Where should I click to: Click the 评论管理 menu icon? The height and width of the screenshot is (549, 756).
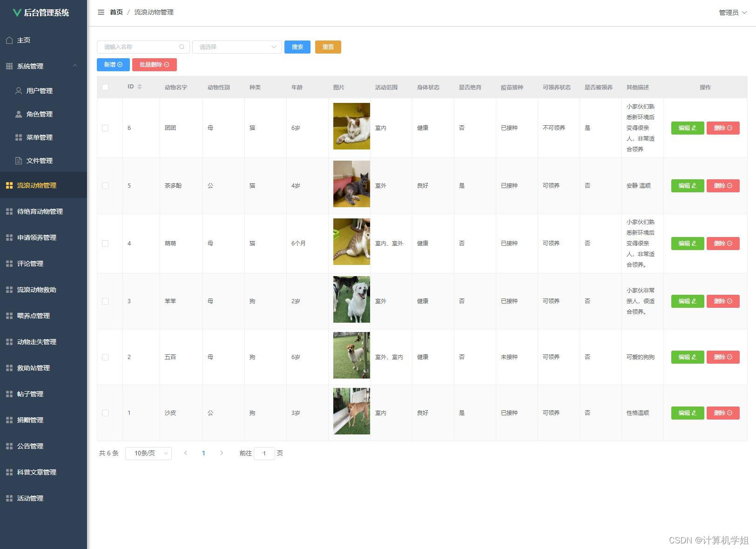point(9,264)
